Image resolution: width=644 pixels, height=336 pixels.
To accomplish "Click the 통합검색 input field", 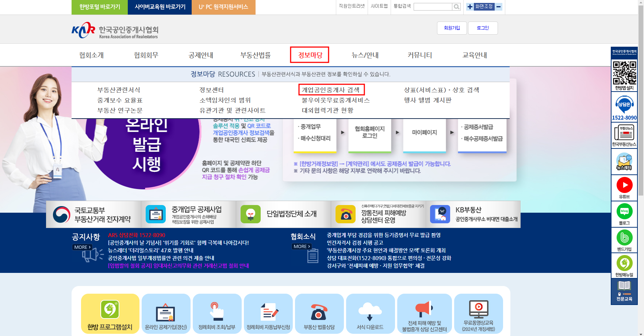I will tap(433, 7).
